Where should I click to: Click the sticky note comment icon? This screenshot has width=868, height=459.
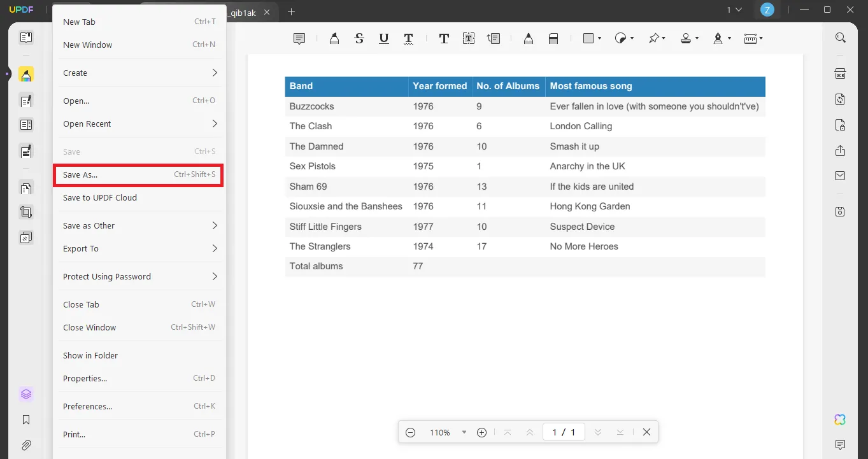299,39
